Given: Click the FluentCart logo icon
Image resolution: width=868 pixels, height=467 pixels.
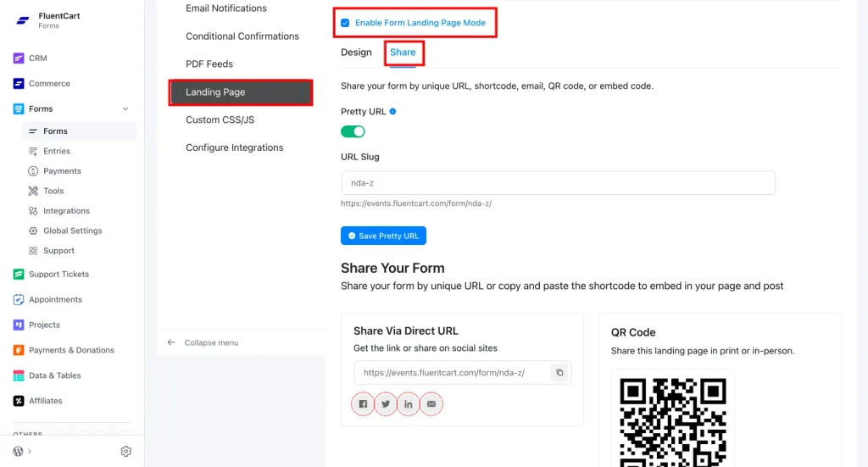Looking at the screenshot, I should coord(23,20).
